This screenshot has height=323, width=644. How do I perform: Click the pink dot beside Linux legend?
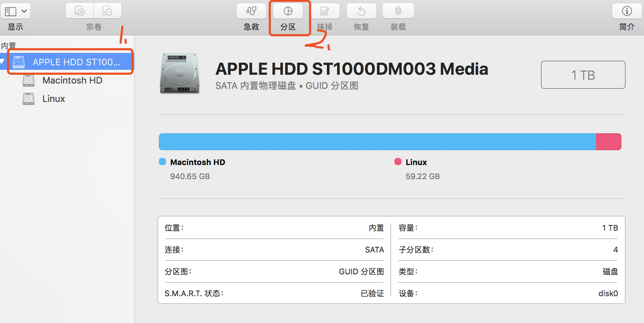tap(398, 161)
